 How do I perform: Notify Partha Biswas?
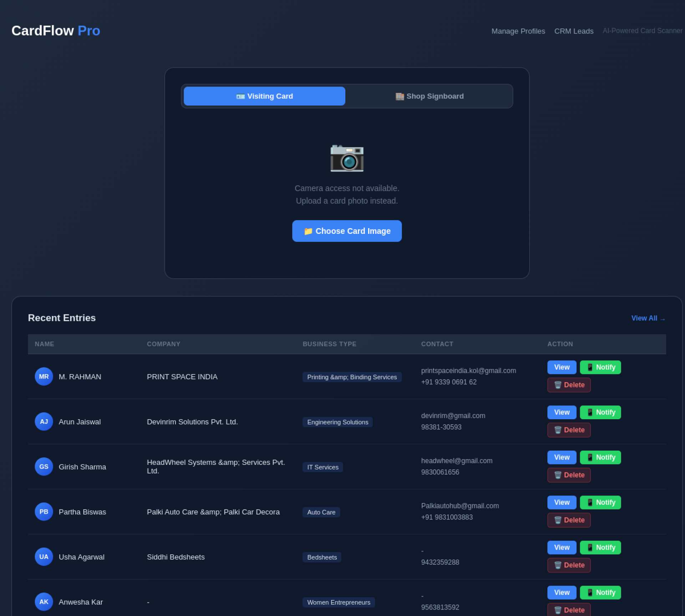(x=600, y=502)
